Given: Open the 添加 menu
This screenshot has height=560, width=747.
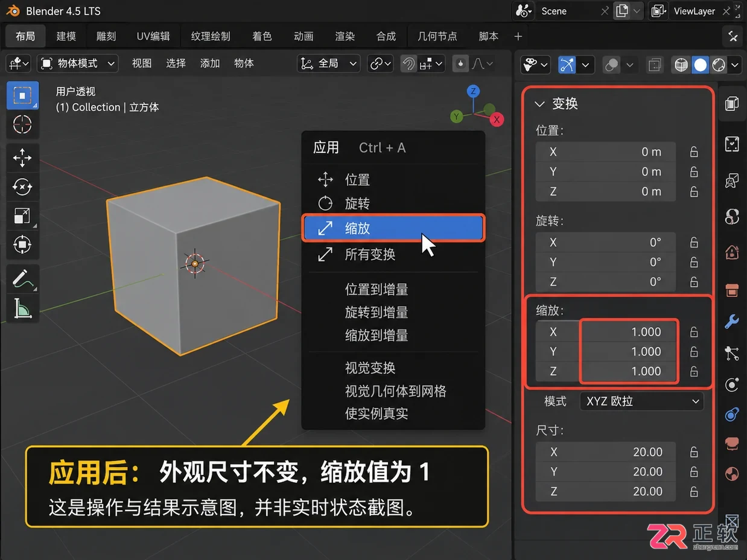Looking at the screenshot, I should [x=210, y=63].
